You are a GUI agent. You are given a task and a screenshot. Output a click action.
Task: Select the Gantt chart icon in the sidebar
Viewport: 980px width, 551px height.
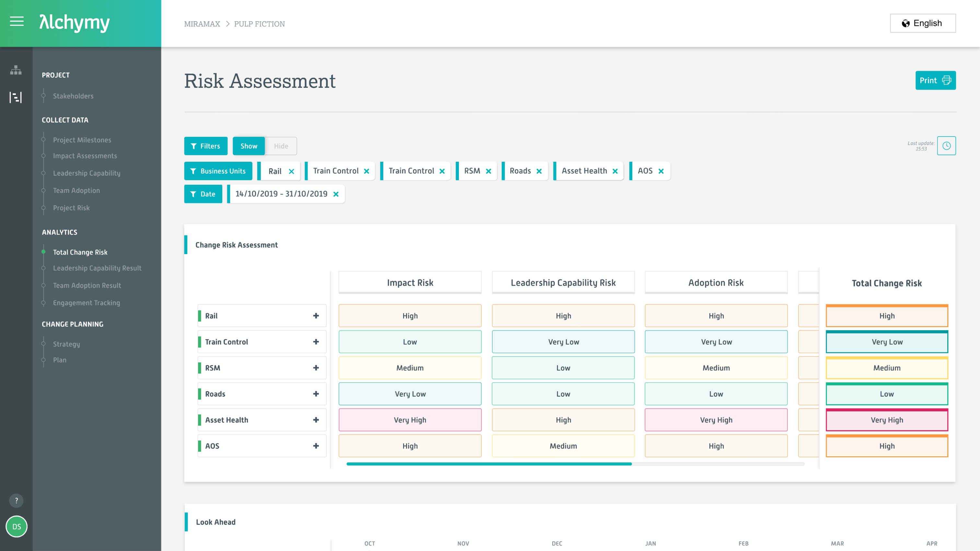click(16, 97)
